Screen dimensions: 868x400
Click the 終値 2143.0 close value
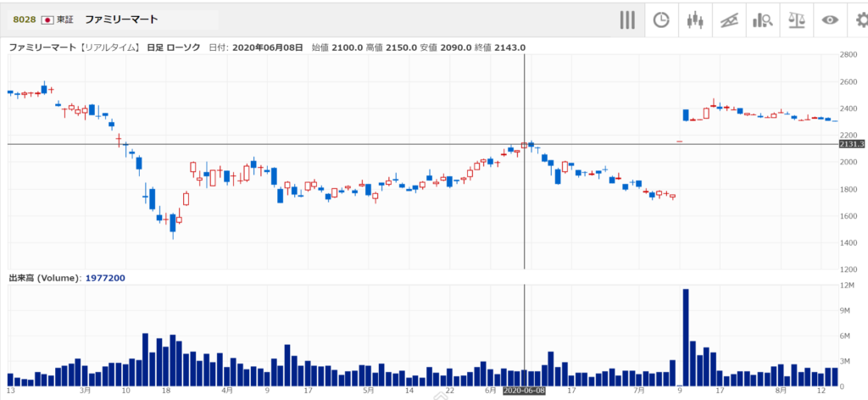click(499, 47)
